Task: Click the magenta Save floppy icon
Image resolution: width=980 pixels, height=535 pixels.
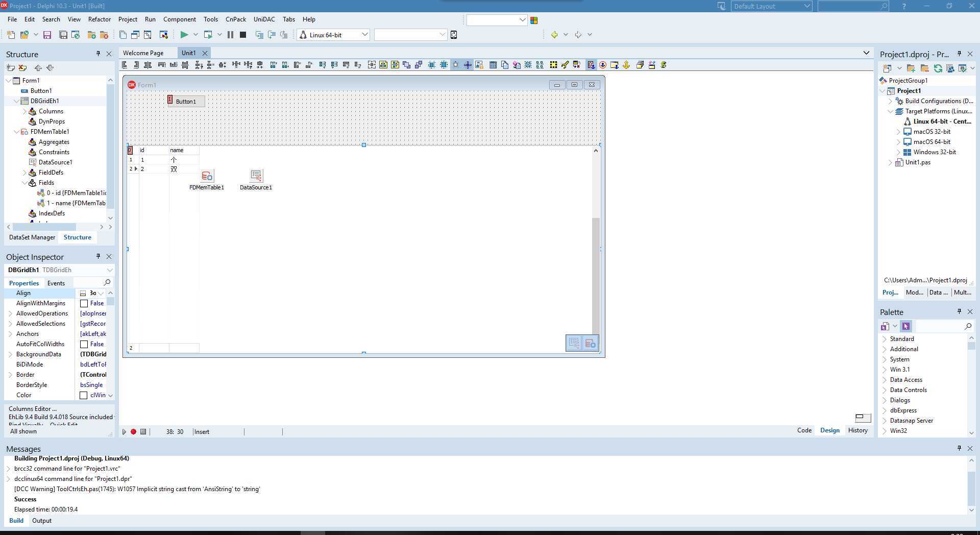Action: click(x=47, y=35)
